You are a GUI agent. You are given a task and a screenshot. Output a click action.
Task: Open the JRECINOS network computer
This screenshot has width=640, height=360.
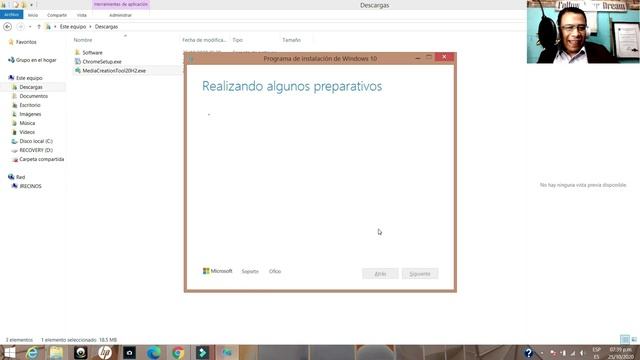coord(30,186)
